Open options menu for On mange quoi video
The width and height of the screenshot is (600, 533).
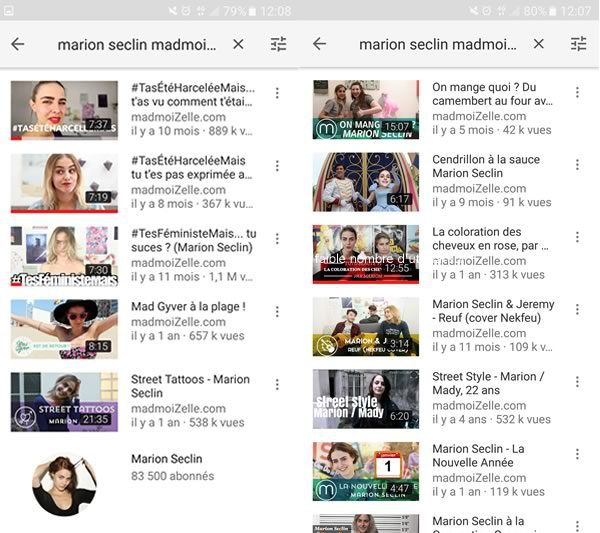pyautogui.click(x=577, y=92)
